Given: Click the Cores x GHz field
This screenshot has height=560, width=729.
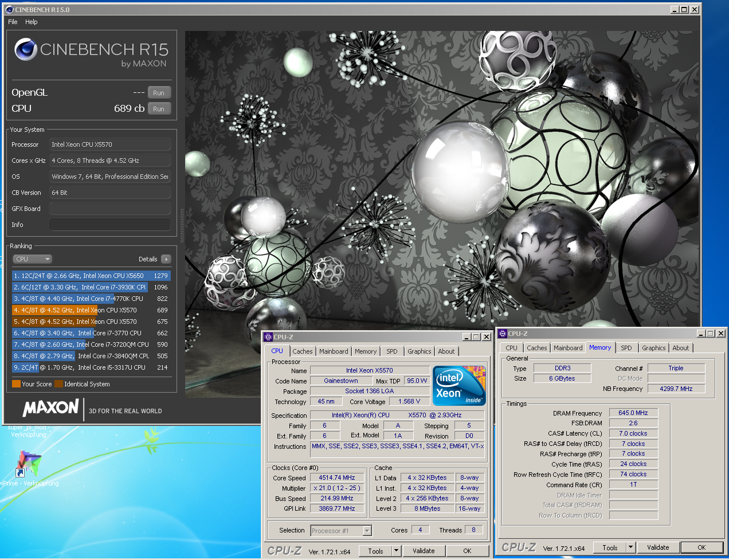Looking at the screenshot, I should [110, 160].
